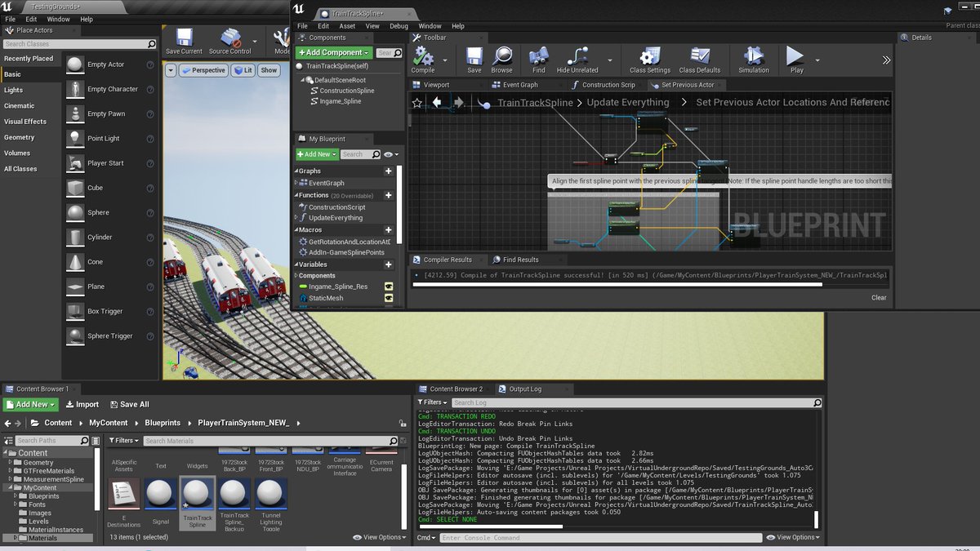Expand the EventGraph tree item arrow
Screen dimensions: 980x551
[x=297, y=184]
